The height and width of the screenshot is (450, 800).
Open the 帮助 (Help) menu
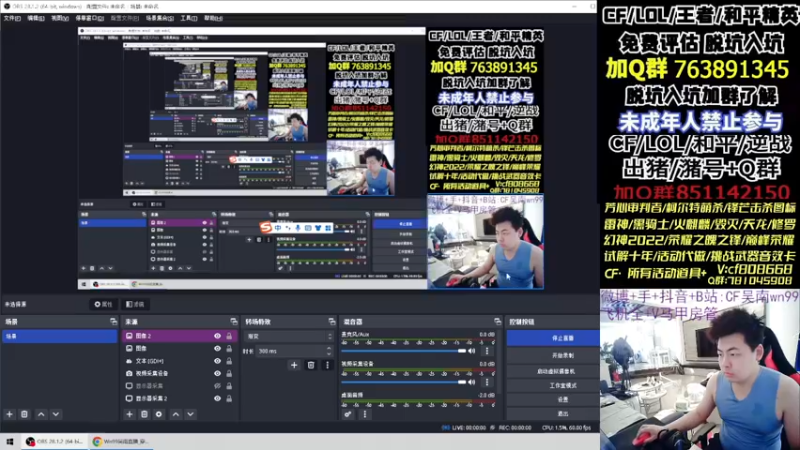click(x=213, y=18)
